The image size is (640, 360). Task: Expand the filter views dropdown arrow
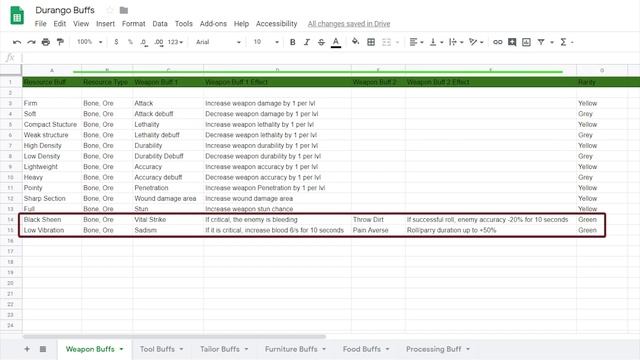click(552, 42)
